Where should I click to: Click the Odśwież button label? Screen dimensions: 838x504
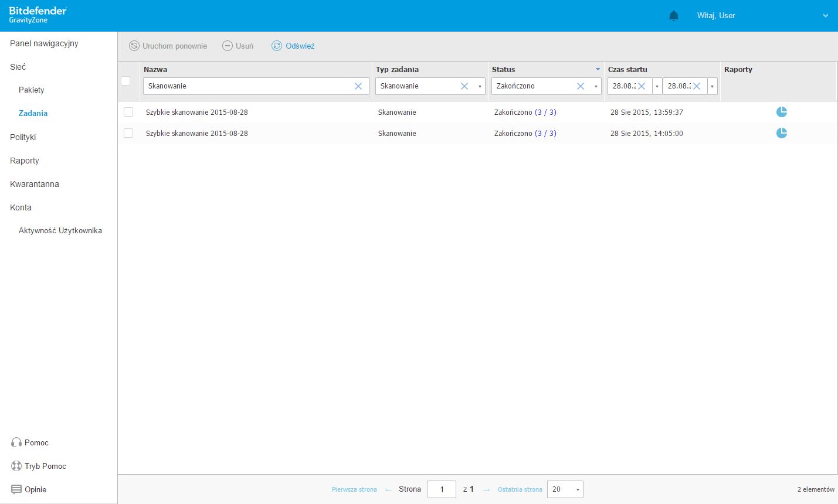300,46
